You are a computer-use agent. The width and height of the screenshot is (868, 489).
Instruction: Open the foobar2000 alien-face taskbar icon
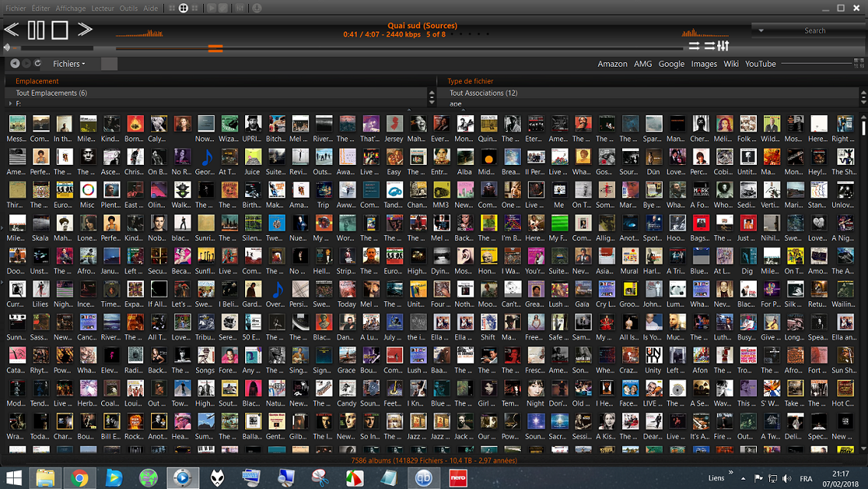click(x=217, y=478)
